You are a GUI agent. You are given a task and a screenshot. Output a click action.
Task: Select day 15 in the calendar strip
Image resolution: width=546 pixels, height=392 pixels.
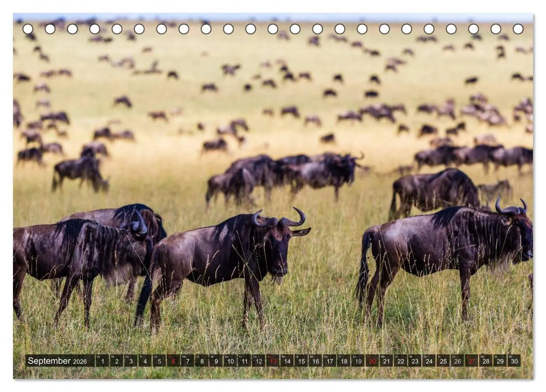pyautogui.click(x=301, y=361)
